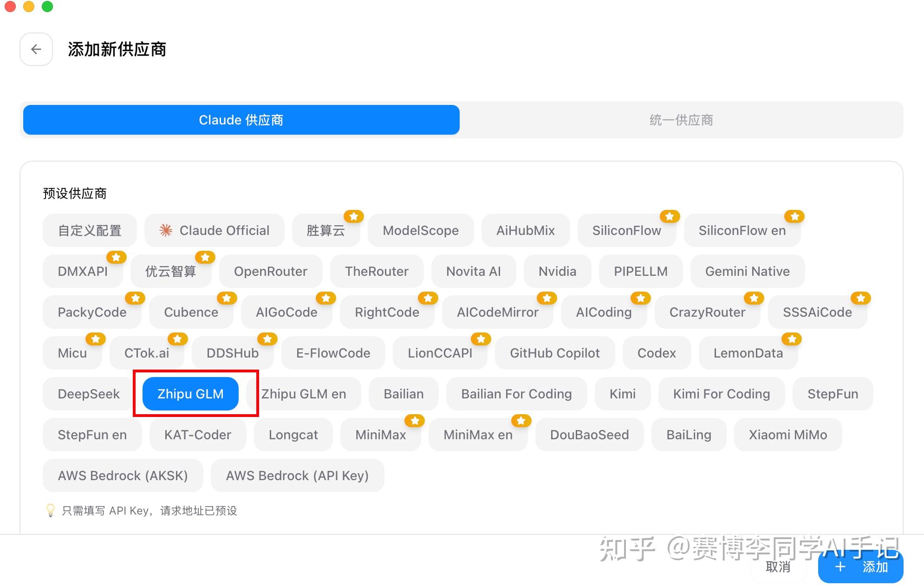The image size is (924, 586).
Task: Click the star badge on LemonData
Action: click(792, 339)
